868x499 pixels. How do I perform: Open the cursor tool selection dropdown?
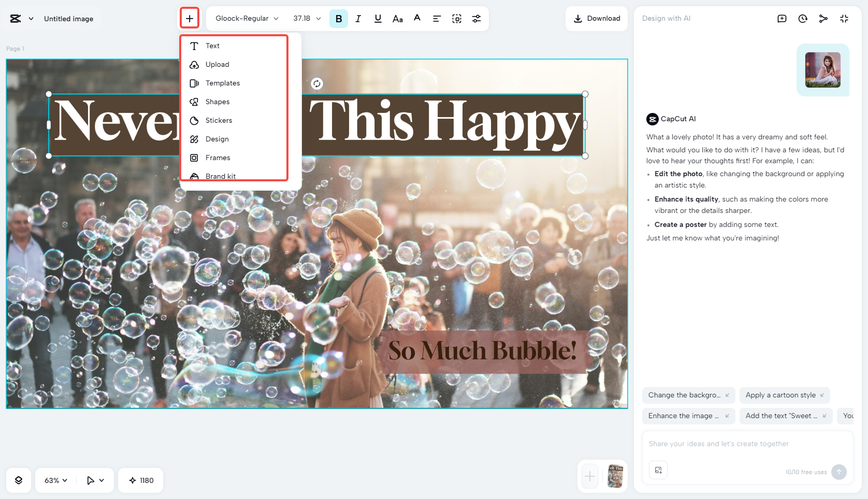[95, 480]
